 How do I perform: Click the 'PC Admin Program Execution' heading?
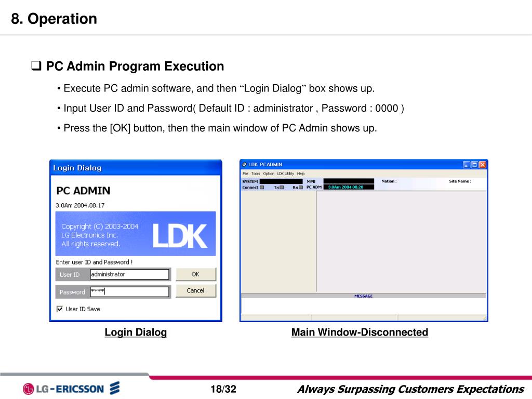click(135, 66)
